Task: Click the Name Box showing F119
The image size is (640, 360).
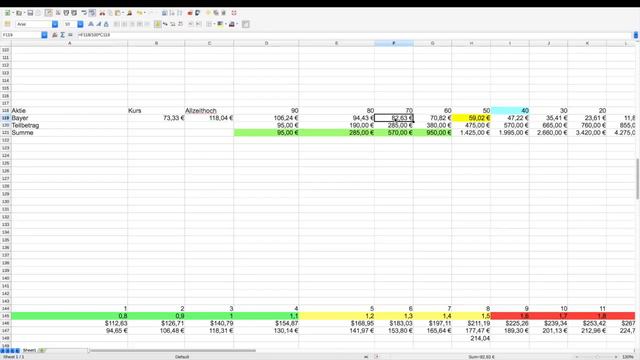Action: (21, 35)
